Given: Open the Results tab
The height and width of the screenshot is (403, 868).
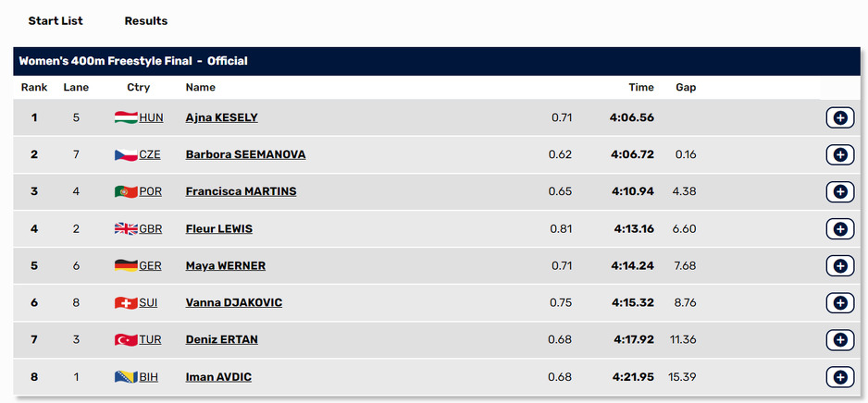Looking at the screenshot, I should click(x=146, y=20).
